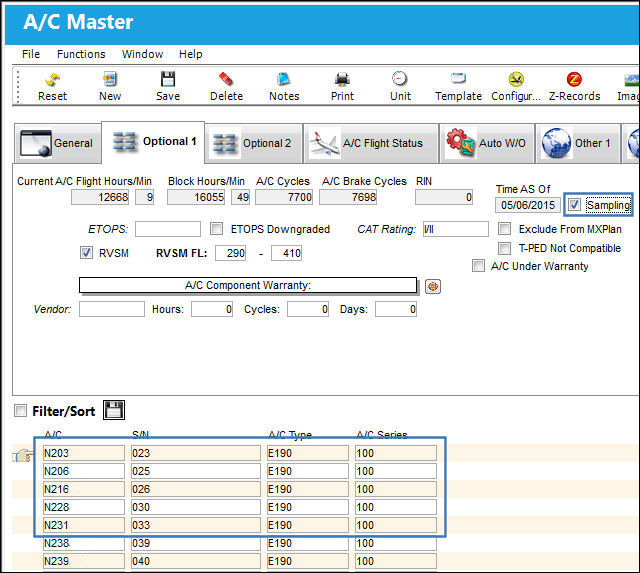Select aircraft N239 in the list
Screen dimensions: 640x573
click(84, 561)
